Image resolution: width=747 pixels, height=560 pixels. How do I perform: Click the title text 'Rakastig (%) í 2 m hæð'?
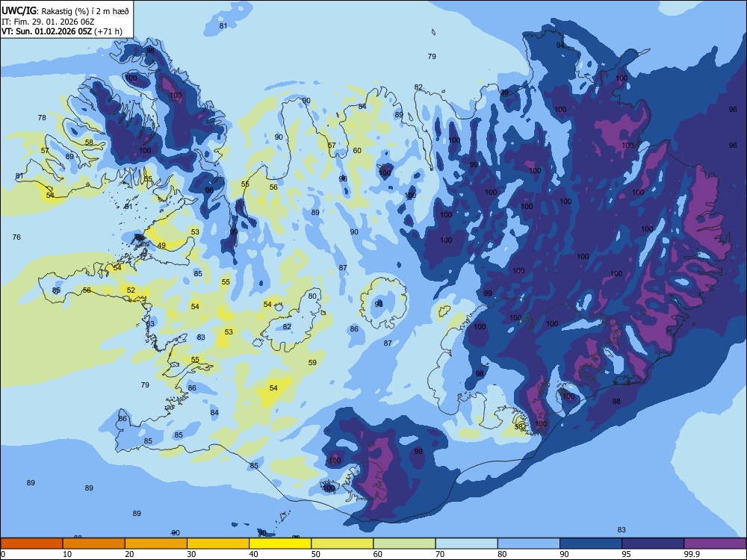[85, 11]
